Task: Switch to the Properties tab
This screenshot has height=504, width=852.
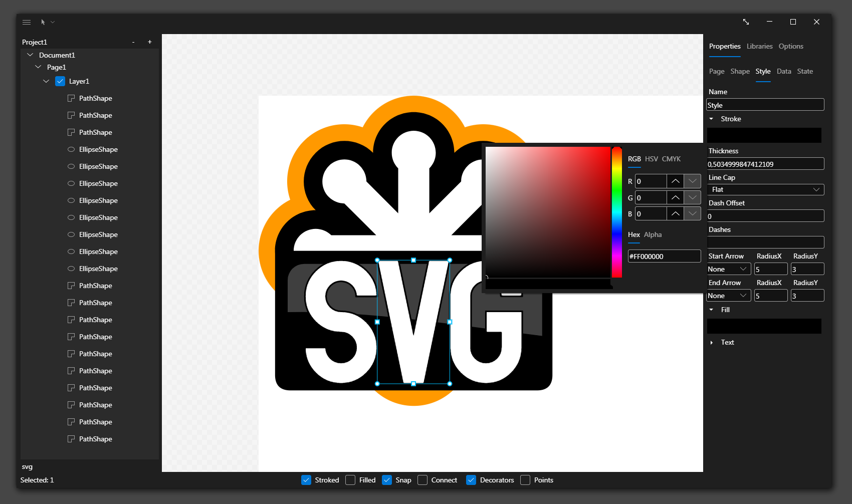Action: (x=725, y=46)
